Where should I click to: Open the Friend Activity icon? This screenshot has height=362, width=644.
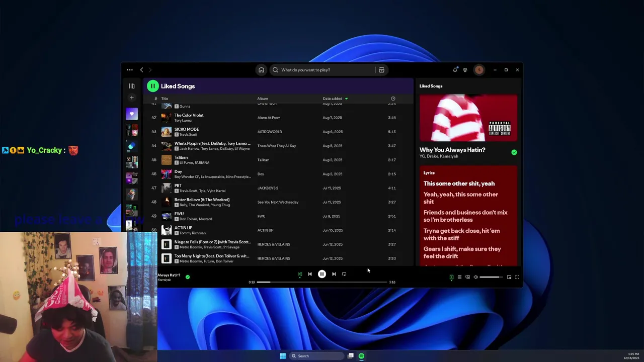(465, 70)
